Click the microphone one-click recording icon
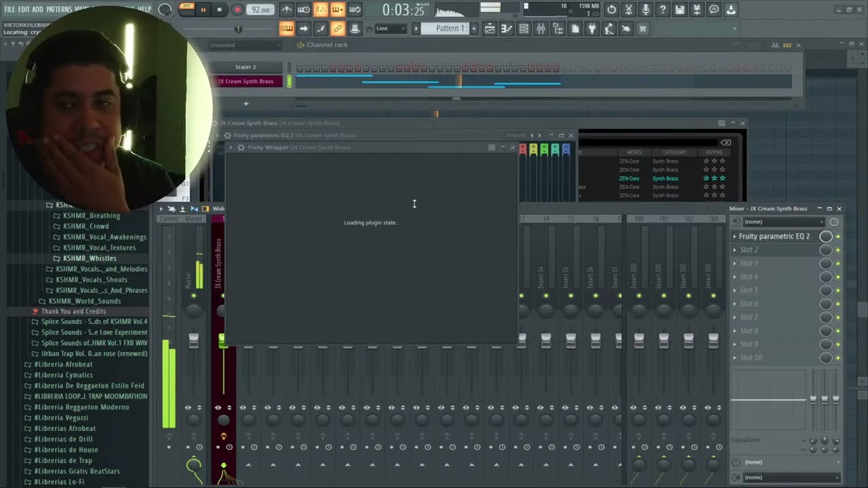This screenshot has height=488, width=868. pyautogui.click(x=646, y=9)
